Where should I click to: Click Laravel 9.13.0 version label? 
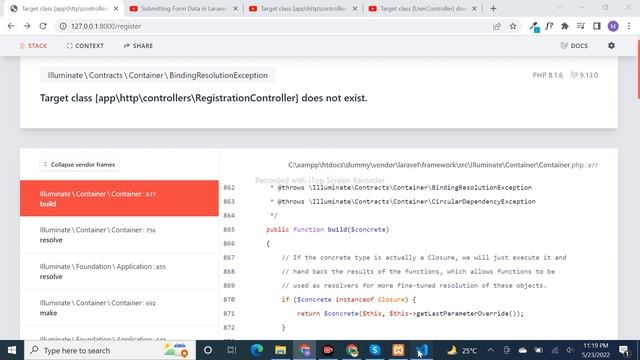(x=584, y=75)
